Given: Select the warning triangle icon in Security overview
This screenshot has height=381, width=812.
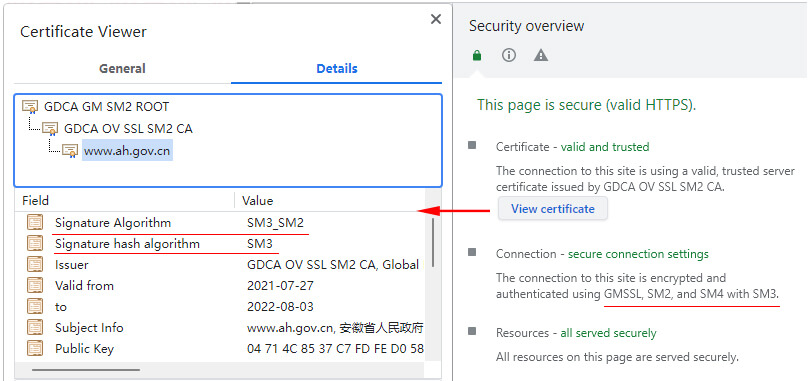Looking at the screenshot, I should (541, 55).
